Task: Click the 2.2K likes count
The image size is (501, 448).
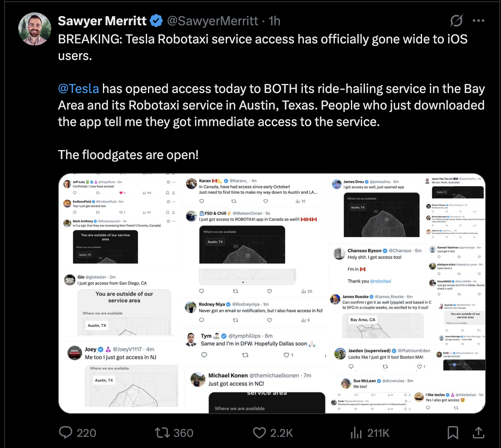Action: (282, 433)
